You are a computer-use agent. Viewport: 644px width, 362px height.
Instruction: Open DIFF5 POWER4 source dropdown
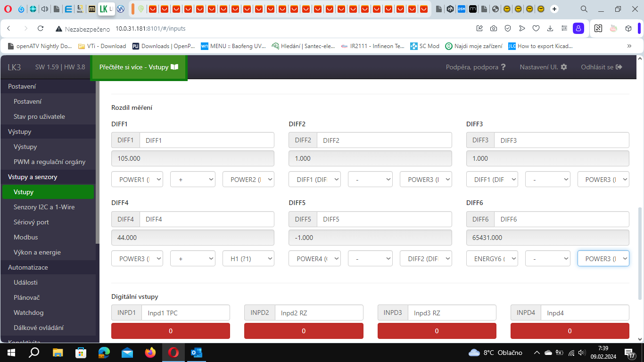click(314, 258)
